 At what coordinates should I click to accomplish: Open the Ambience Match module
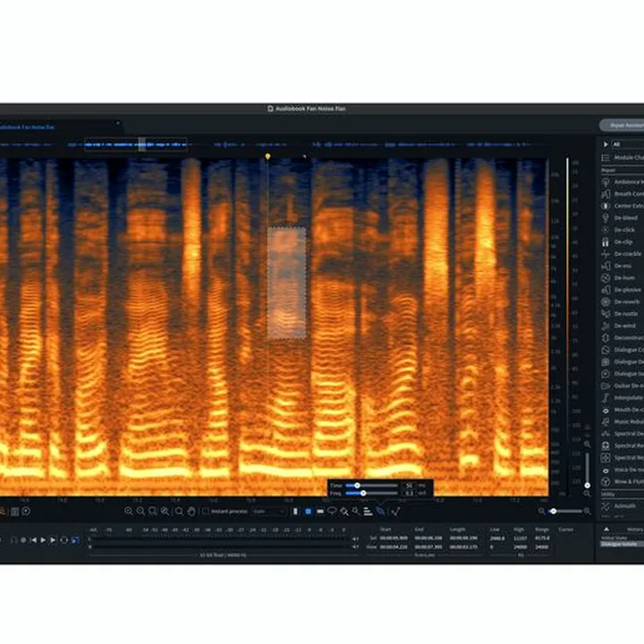[623, 182]
